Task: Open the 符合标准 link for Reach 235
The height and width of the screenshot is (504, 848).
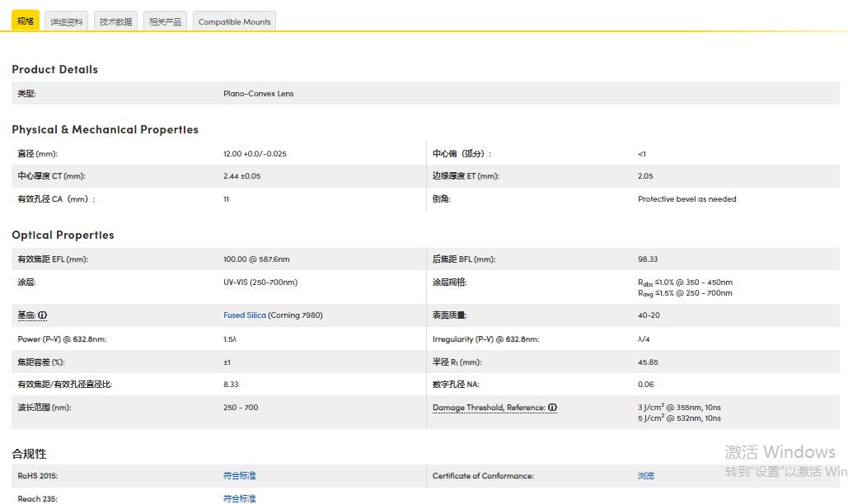Action: click(x=240, y=498)
